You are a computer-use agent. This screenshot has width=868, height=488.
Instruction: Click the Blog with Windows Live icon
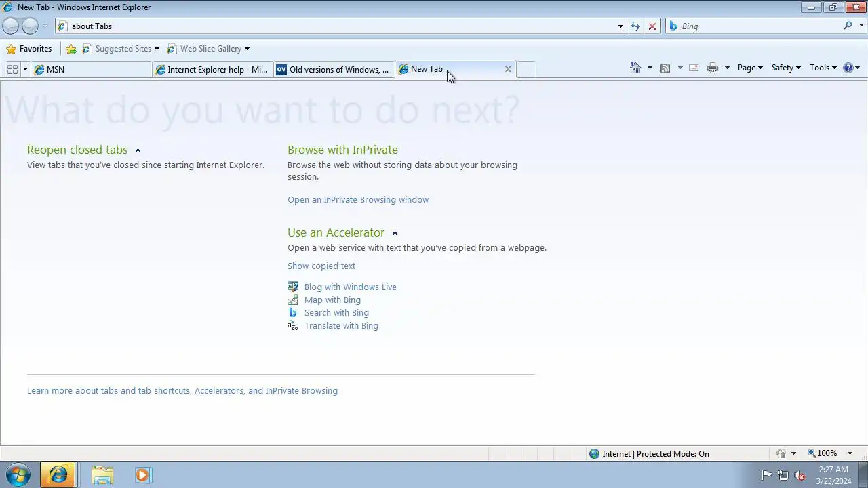click(x=293, y=287)
